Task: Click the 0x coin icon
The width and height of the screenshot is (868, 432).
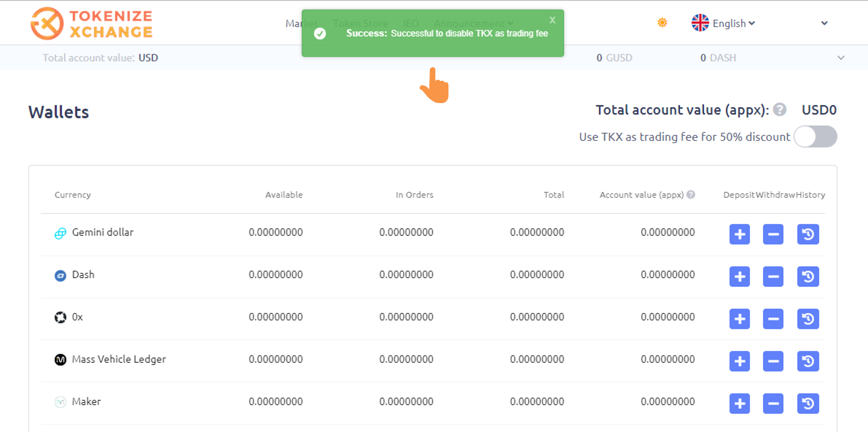Action: [x=61, y=318]
